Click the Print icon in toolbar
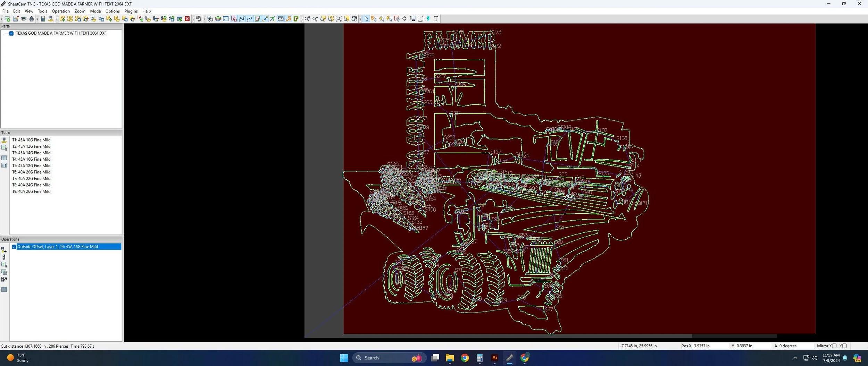Viewport: 868px width, 366px height. (x=24, y=19)
